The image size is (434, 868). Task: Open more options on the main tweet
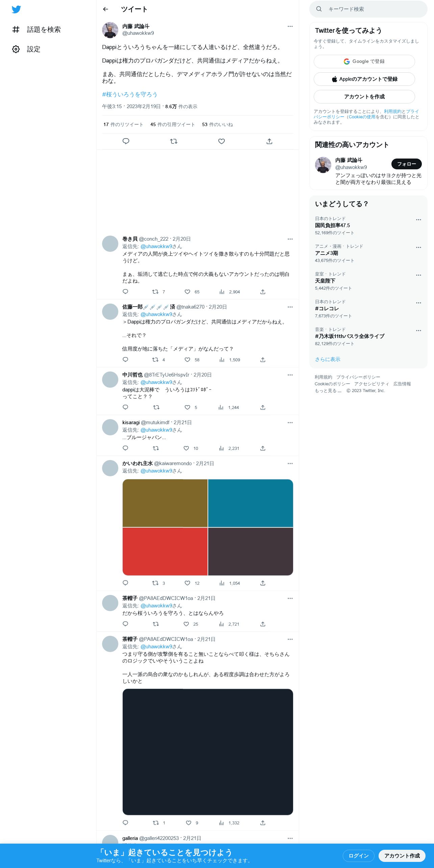(x=290, y=26)
